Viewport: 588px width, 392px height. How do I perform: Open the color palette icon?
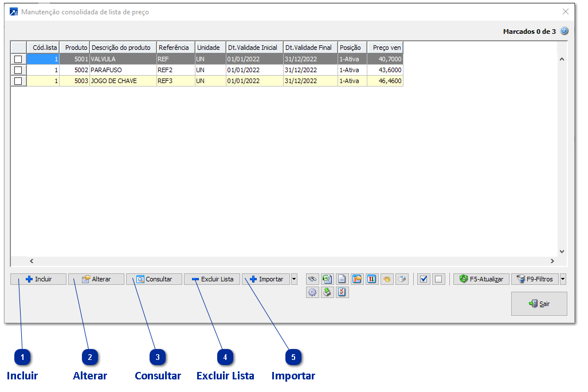(x=387, y=279)
